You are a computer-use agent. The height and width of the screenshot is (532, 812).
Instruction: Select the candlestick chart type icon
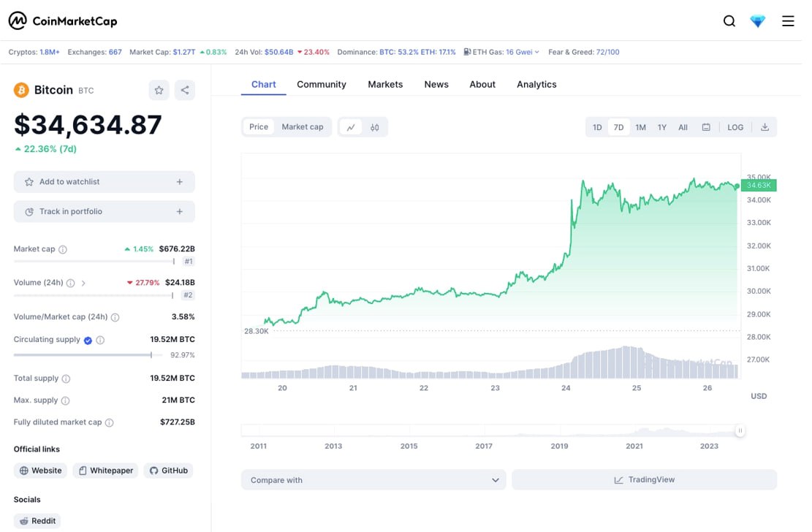374,127
